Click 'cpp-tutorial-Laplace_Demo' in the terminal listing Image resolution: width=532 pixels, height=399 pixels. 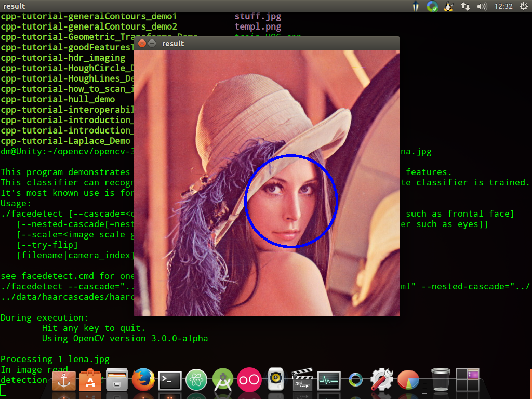(65, 141)
